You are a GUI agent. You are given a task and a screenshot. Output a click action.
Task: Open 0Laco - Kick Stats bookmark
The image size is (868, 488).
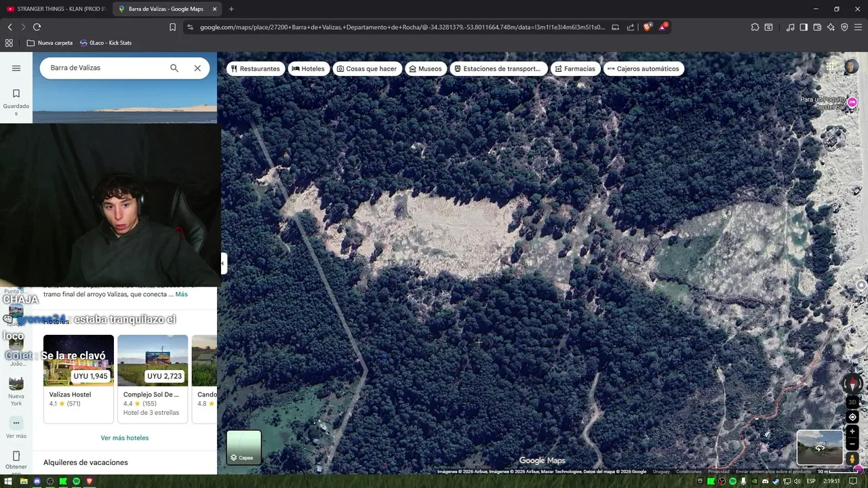(106, 43)
